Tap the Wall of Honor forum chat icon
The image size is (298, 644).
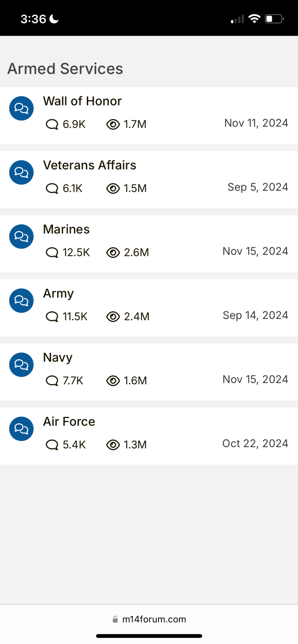click(x=21, y=108)
